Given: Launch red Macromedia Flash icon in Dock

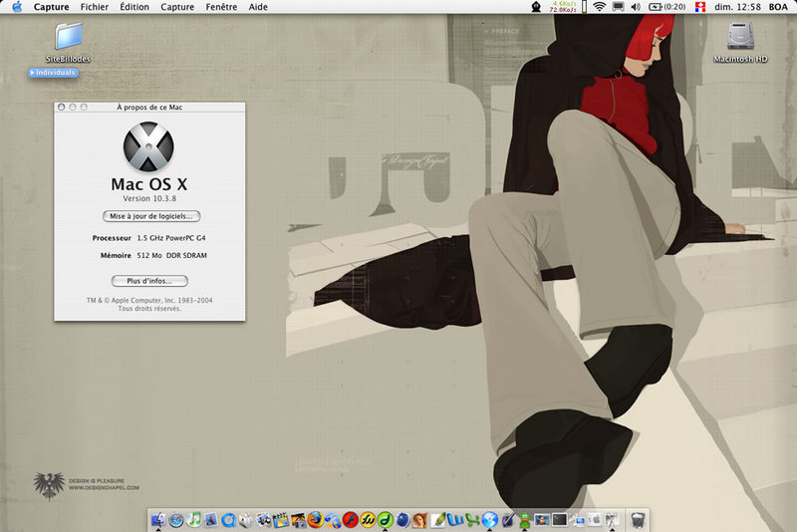Looking at the screenshot, I should [x=351, y=520].
